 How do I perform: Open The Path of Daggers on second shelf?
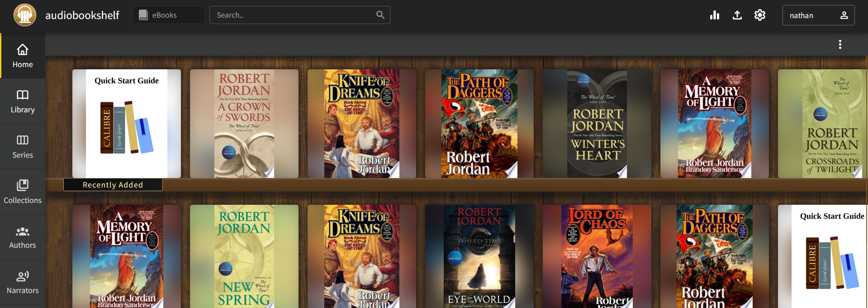coord(715,256)
